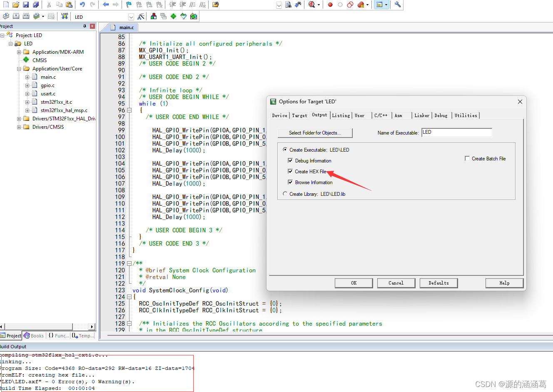Insert or remove bookmark flag
The height and width of the screenshot is (392, 553).
(129, 5)
